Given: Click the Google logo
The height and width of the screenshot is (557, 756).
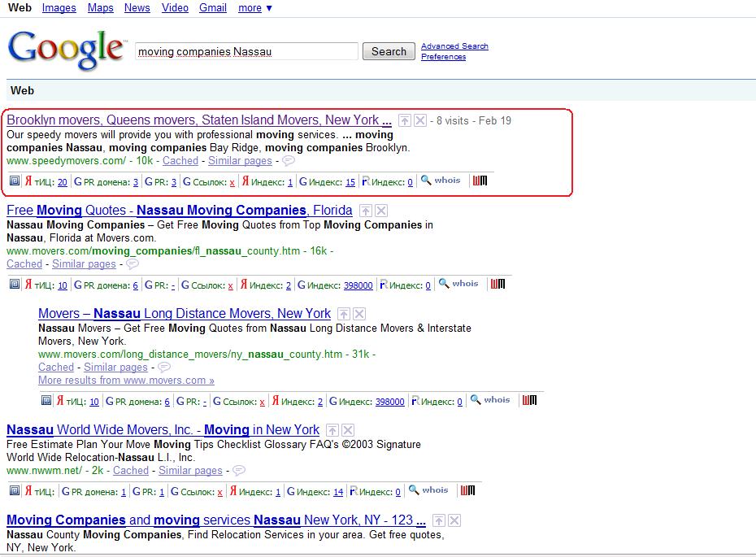Looking at the screenshot, I should point(65,50).
